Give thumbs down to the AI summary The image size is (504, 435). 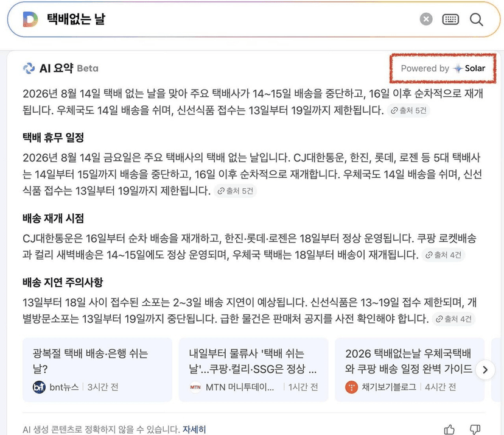[x=475, y=430]
